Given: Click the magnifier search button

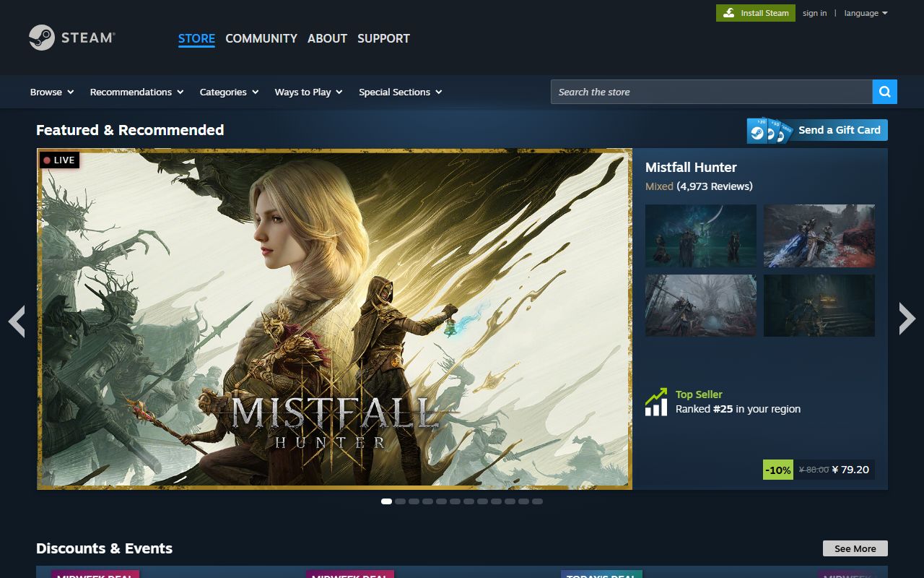Looking at the screenshot, I should [884, 92].
